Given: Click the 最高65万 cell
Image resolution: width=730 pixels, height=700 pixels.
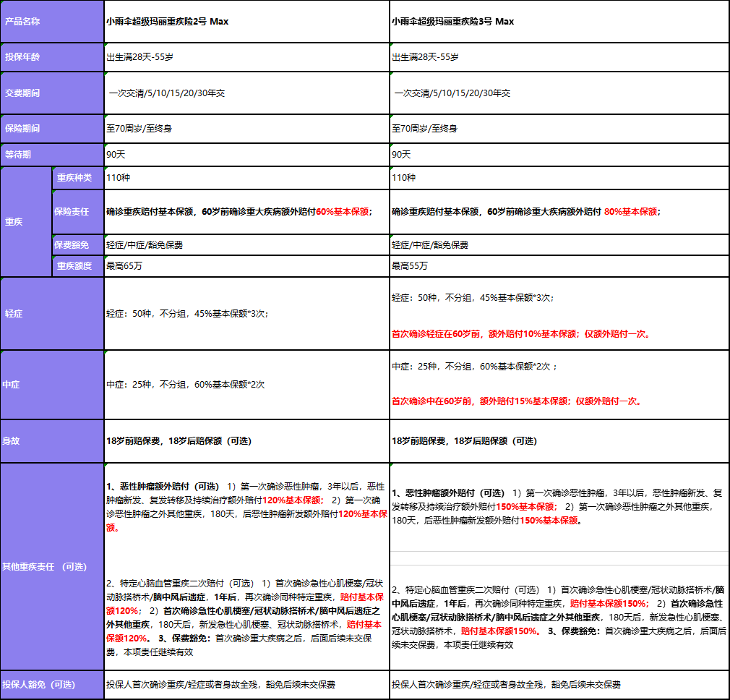Looking at the screenshot, I should coord(246,266).
